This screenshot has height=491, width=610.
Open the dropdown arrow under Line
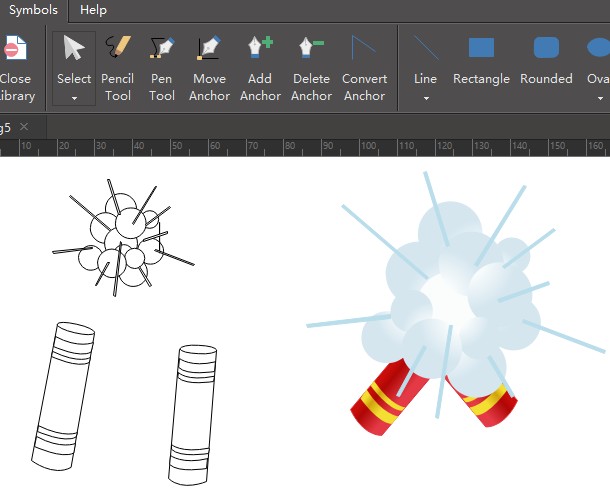click(425, 98)
